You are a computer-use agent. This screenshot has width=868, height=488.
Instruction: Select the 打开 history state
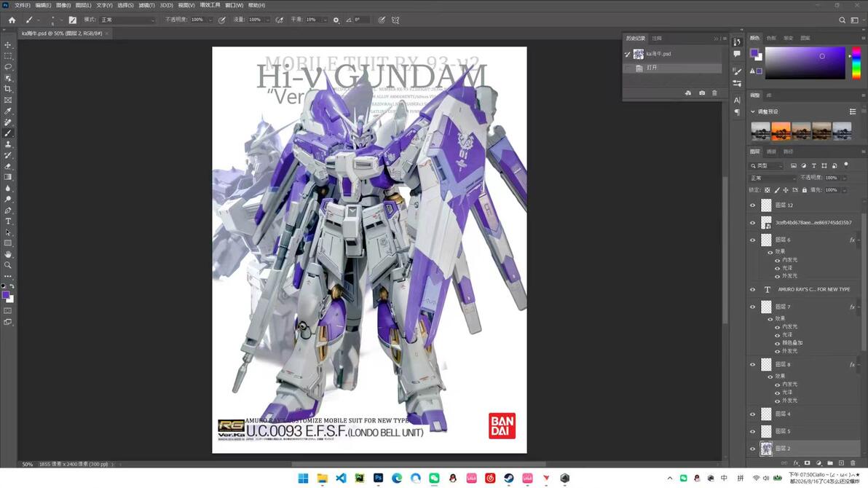(674, 68)
